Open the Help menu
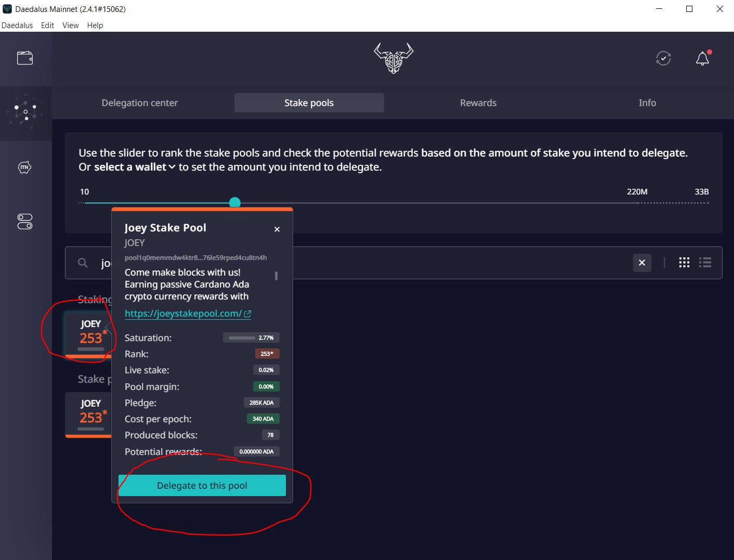The width and height of the screenshot is (734, 560). tap(95, 25)
